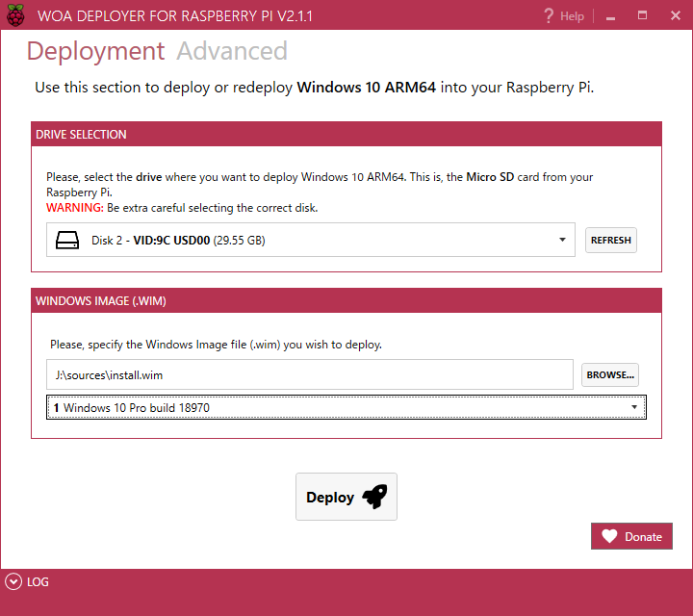Click the LOG label in the bottom bar
Viewport: 693px width, 616px height.
coord(38,582)
